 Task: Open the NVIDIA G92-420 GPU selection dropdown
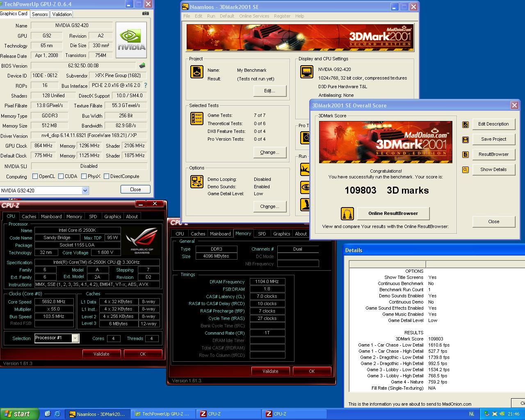(85, 190)
